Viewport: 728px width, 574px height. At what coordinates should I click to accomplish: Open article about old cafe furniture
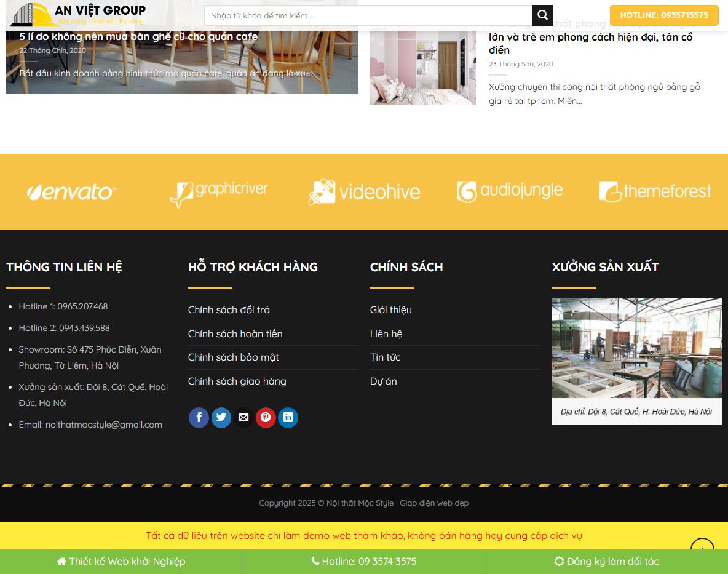pos(138,37)
